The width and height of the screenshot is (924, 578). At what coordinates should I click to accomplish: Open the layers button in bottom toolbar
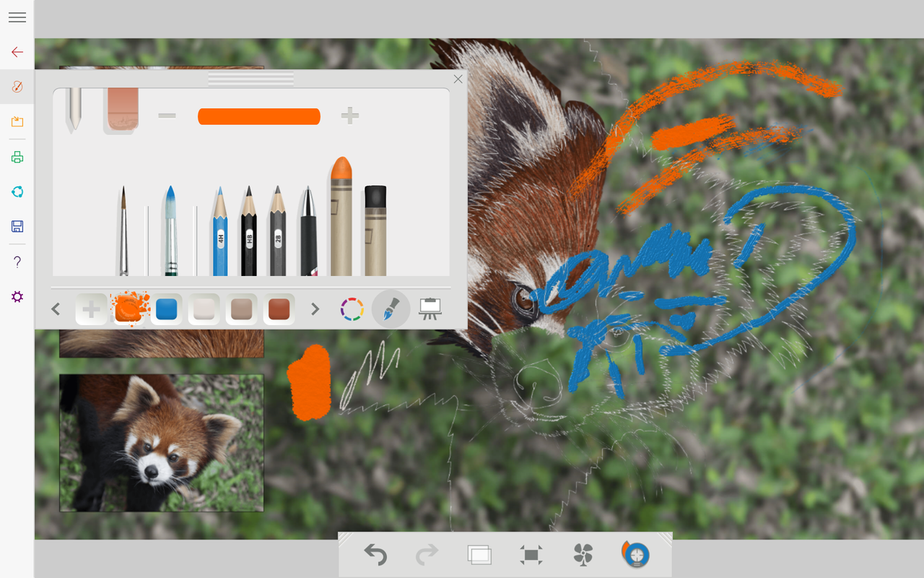(479, 555)
